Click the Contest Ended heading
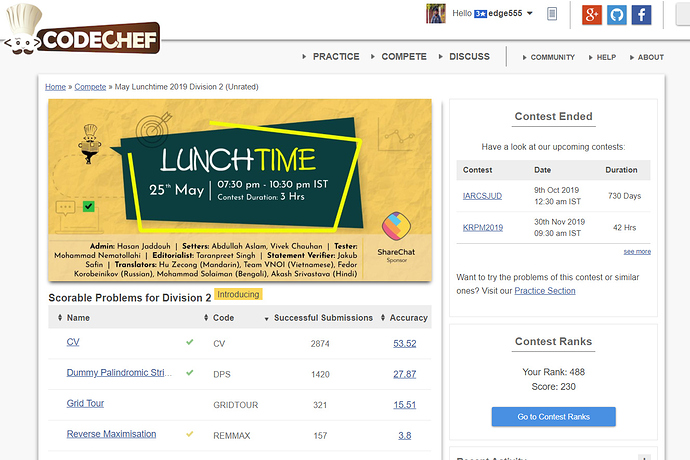The image size is (690, 460). 554,117
